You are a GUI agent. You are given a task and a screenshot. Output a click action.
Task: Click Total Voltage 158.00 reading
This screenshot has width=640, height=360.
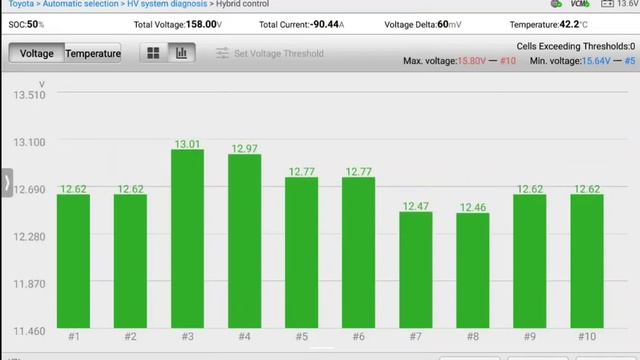(178, 24)
